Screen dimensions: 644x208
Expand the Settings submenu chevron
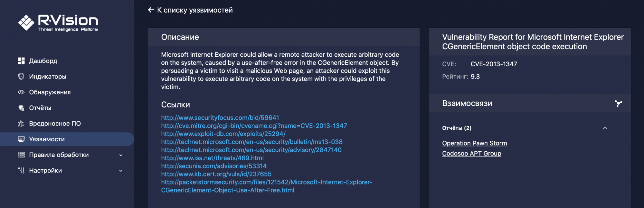click(x=121, y=171)
